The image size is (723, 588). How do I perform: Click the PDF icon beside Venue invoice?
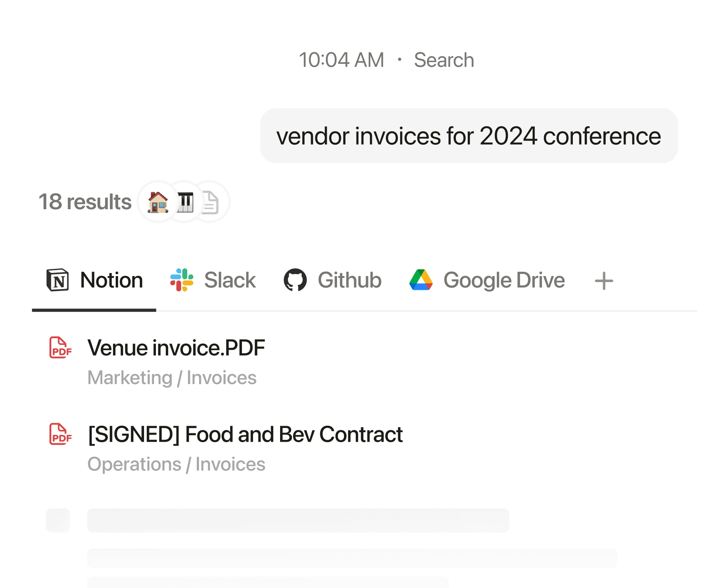pos(60,348)
